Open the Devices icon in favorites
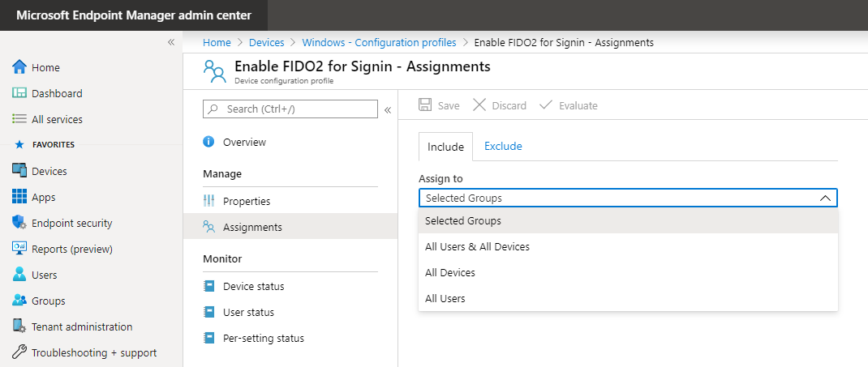868x367 pixels. click(x=19, y=171)
